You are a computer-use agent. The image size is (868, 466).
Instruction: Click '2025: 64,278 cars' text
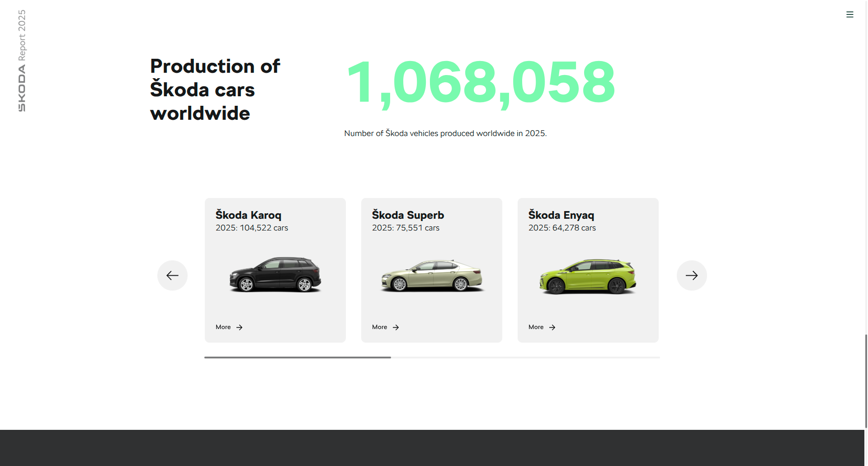tap(562, 228)
